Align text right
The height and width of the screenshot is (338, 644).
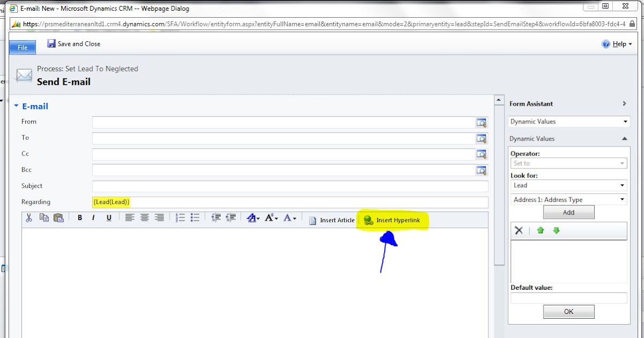click(159, 218)
